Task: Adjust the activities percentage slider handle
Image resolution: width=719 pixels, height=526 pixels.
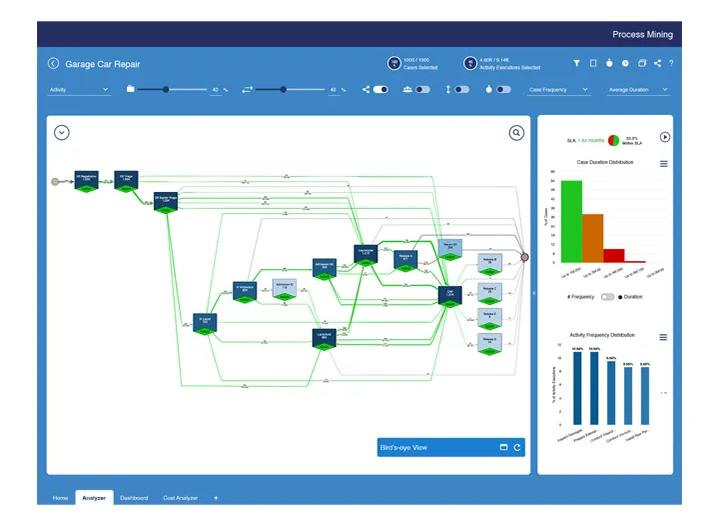Action: pyautogui.click(x=166, y=89)
